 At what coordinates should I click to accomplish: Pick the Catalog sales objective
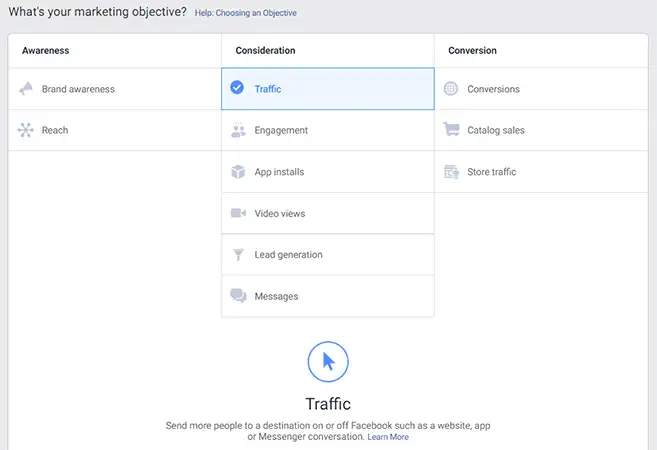pyautogui.click(x=495, y=130)
